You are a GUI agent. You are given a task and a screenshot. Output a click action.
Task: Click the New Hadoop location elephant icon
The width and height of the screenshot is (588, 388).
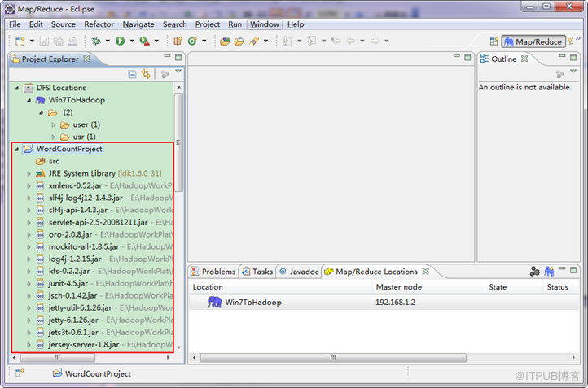click(549, 271)
